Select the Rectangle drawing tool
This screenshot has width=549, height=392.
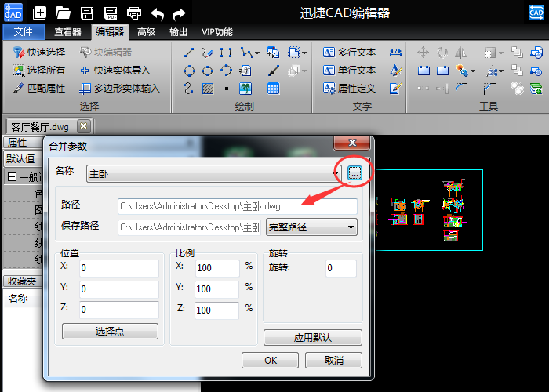click(x=226, y=53)
